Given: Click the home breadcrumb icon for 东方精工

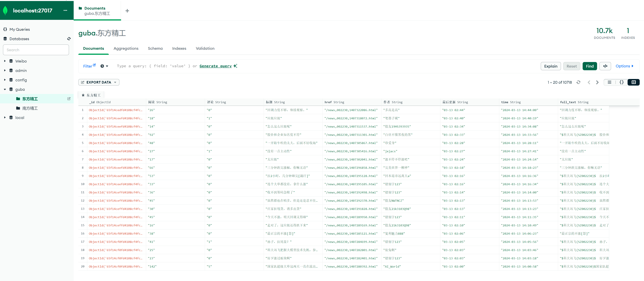Looking at the screenshot, I should tap(83, 95).
